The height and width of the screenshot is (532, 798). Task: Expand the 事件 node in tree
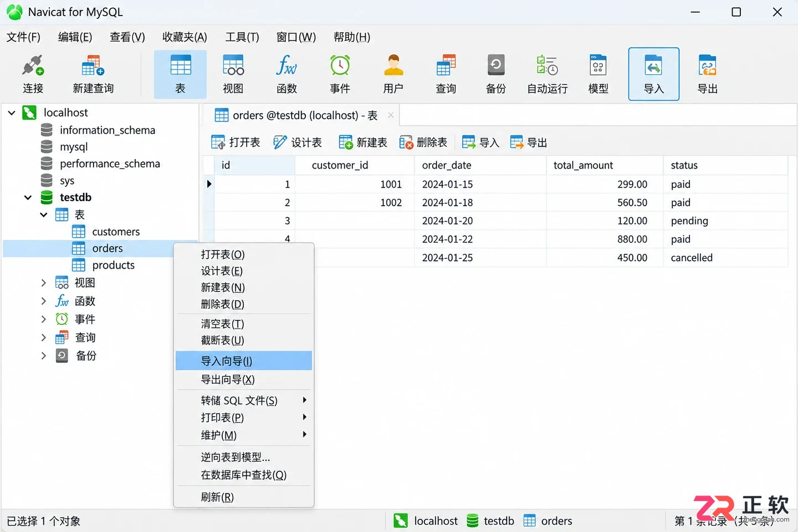[x=44, y=319]
